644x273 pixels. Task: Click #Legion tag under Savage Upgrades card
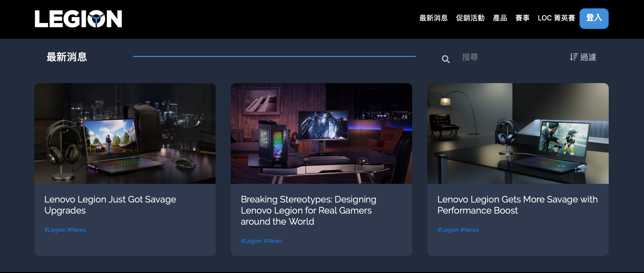(x=55, y=230)
